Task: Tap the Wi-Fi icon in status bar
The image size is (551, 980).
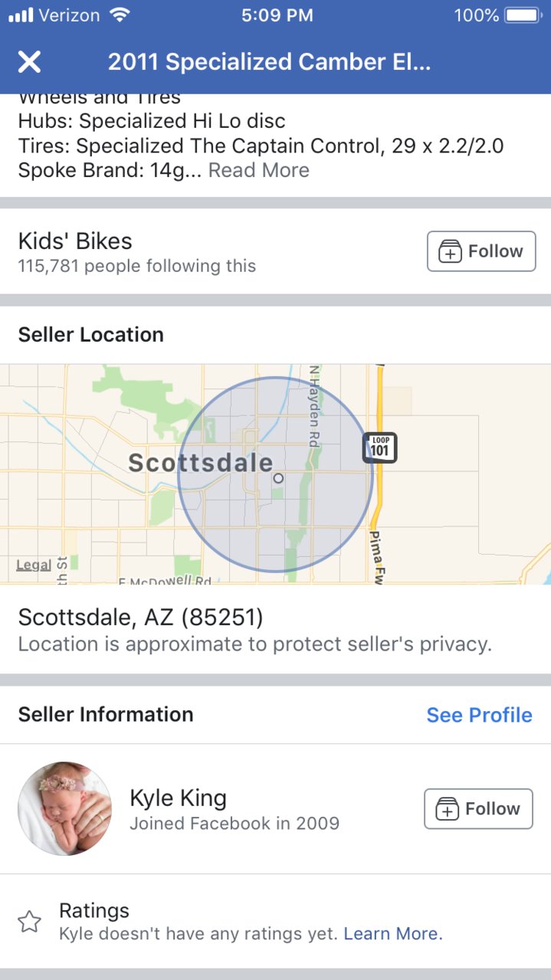Action: coord(120,15)
